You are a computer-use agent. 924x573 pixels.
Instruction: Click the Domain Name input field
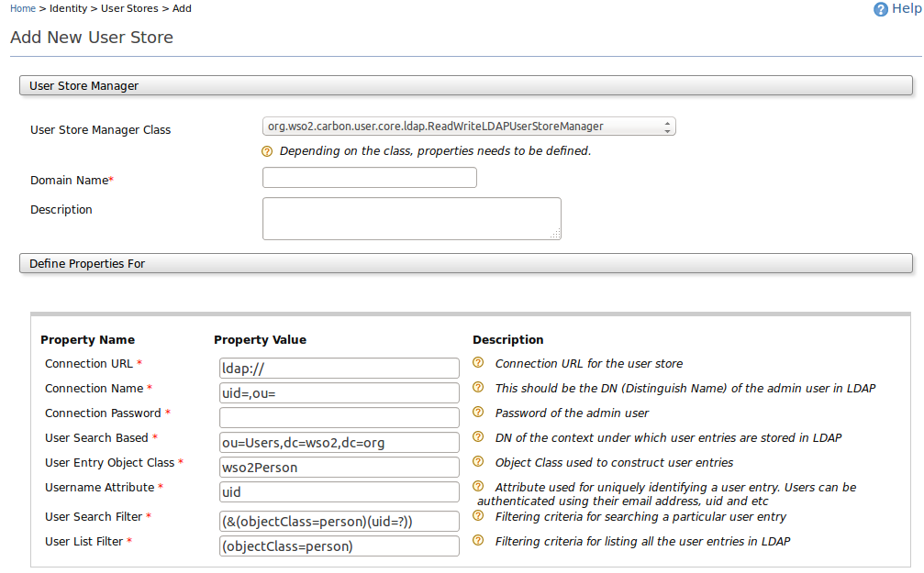click(369, 177)
